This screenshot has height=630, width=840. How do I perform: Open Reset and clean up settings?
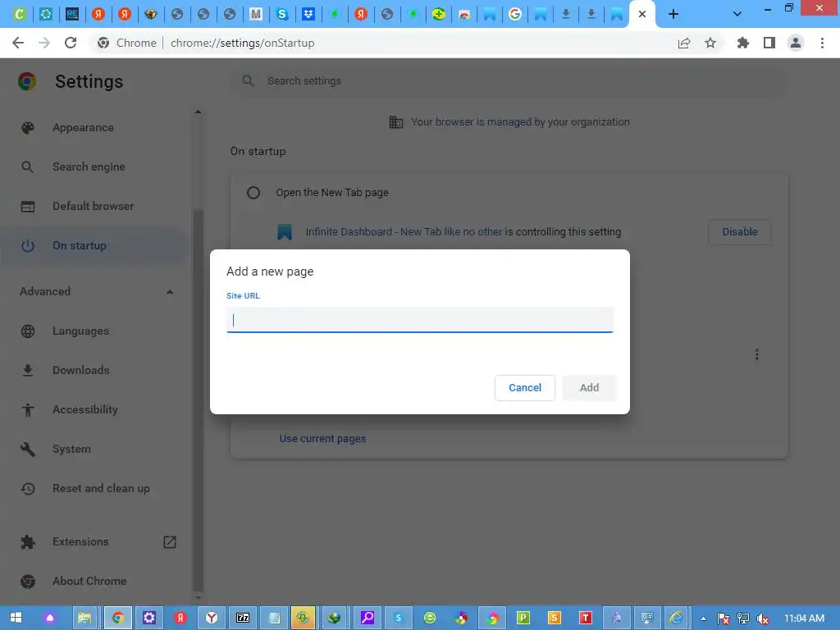pos(101,489)
